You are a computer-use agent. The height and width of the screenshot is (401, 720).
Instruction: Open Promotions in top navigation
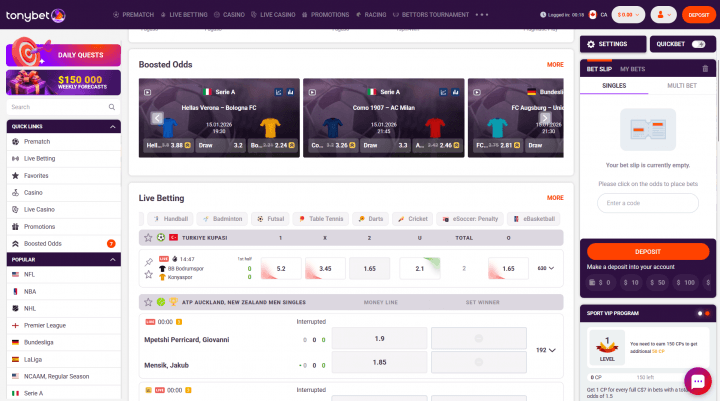coord(326,15)
